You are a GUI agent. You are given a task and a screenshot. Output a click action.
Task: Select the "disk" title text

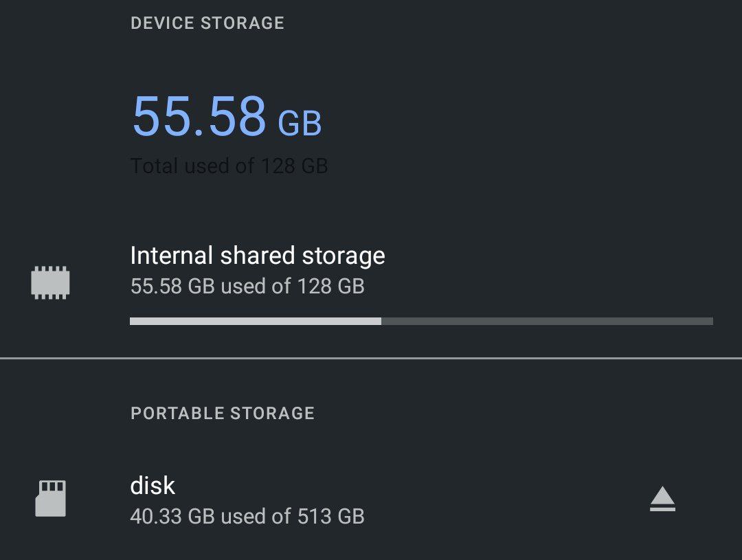click(x=153, y=486)
